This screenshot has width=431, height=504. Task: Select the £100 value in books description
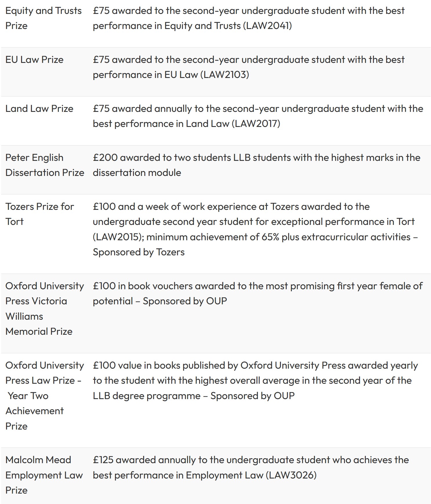[255, 381]
